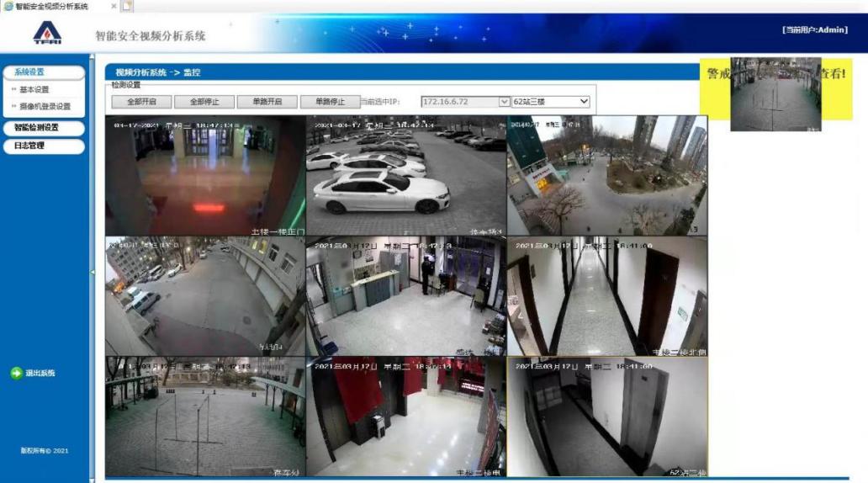
Task: Open the 62站三楼 location dropdown
Action: point(584,102)
